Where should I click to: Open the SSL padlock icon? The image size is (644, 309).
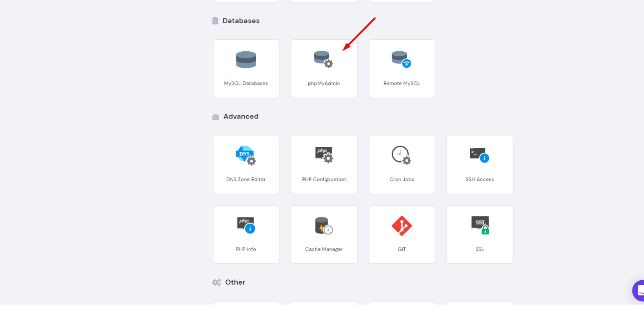(480, 225)
